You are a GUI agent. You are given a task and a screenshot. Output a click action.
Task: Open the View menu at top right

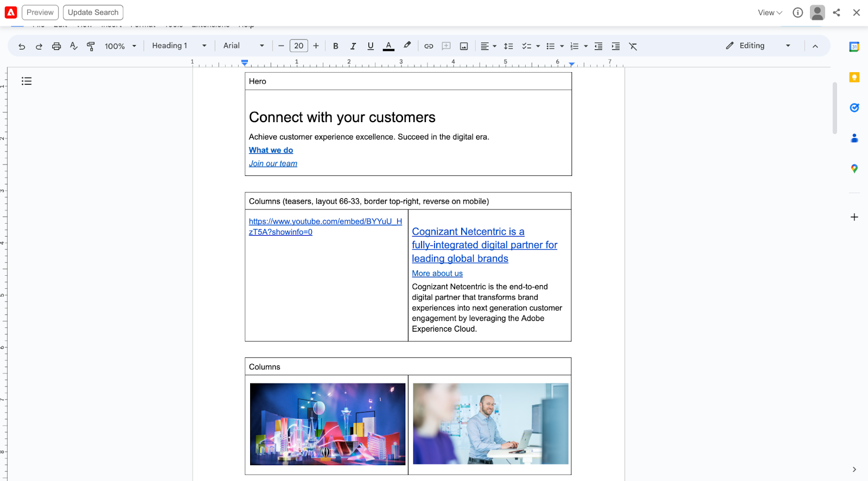point(770,12)
